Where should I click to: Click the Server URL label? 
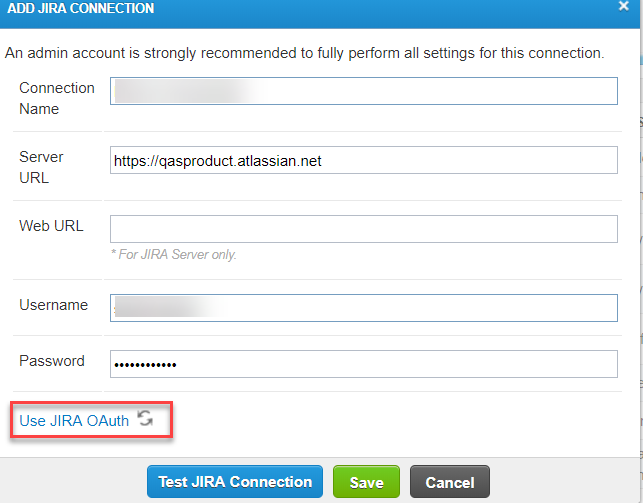click(x=41, y=167)
